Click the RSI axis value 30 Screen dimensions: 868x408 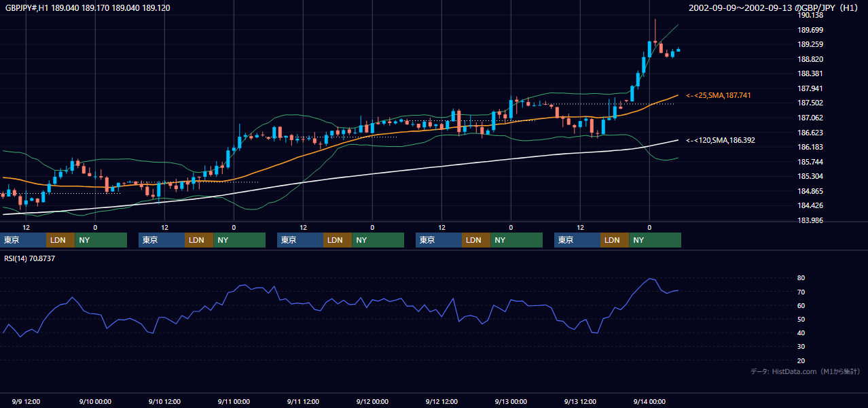801,347
